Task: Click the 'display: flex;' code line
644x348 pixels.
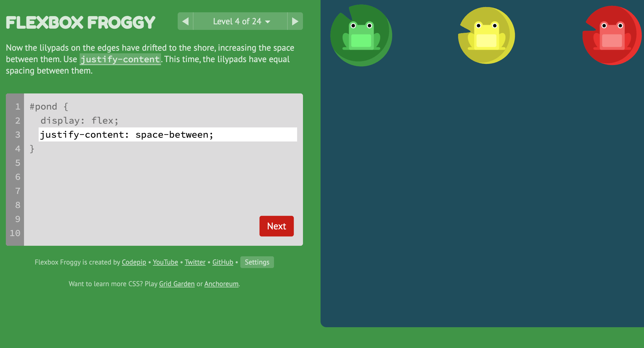Action: pos(80,120)
